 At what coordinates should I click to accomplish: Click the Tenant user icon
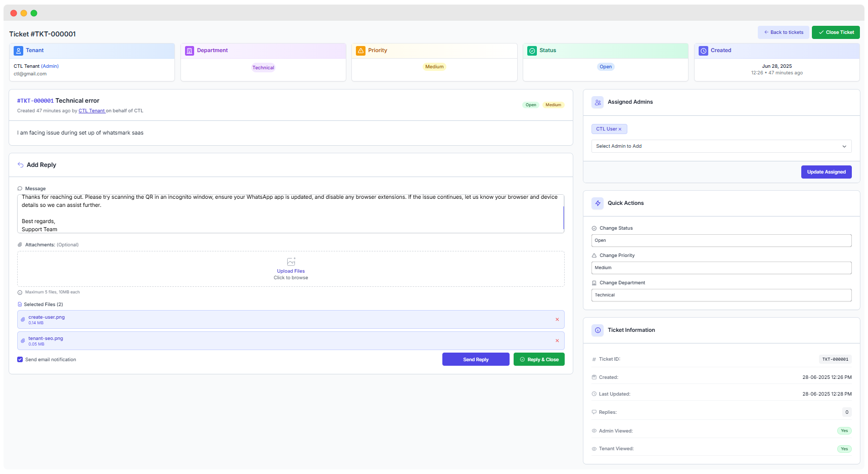18,51
